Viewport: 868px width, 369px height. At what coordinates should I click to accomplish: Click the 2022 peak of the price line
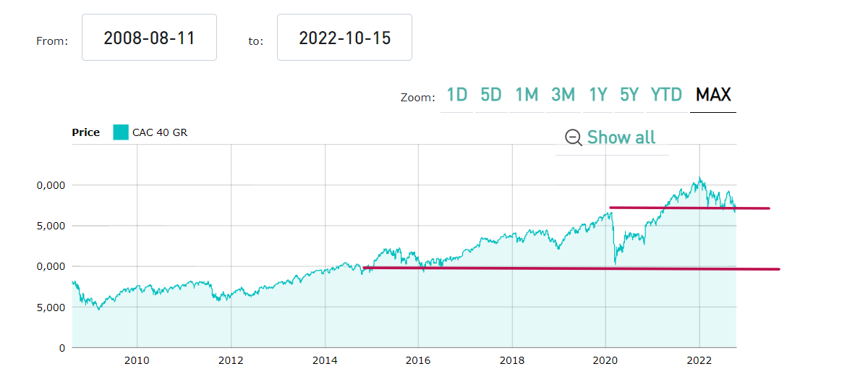click(x=699, y=178)
